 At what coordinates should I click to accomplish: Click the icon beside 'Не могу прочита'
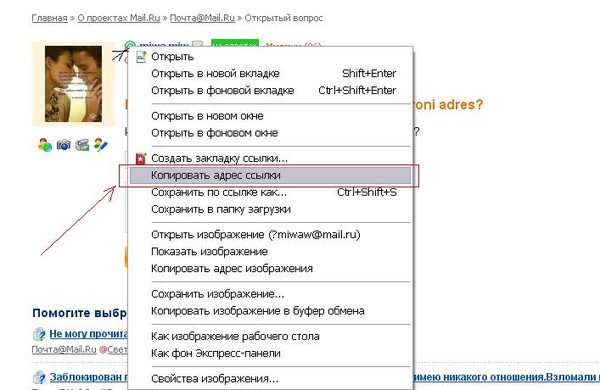tap(39, 334)
